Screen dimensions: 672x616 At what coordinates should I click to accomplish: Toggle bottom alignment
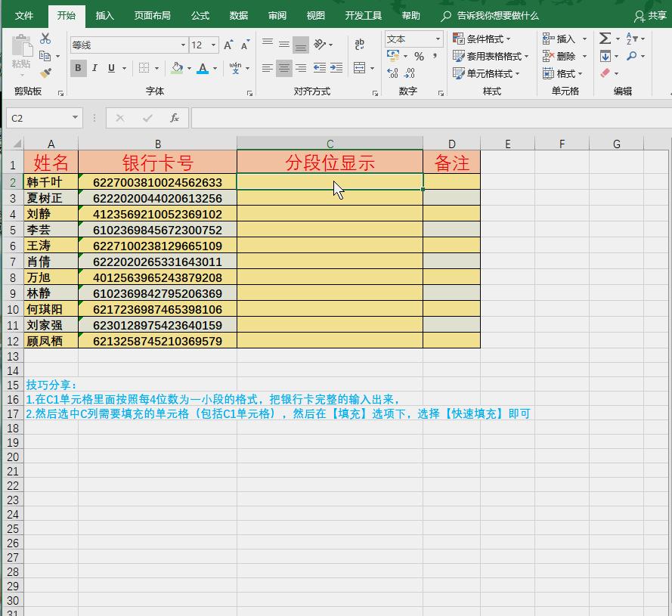(x=300, y=44)
